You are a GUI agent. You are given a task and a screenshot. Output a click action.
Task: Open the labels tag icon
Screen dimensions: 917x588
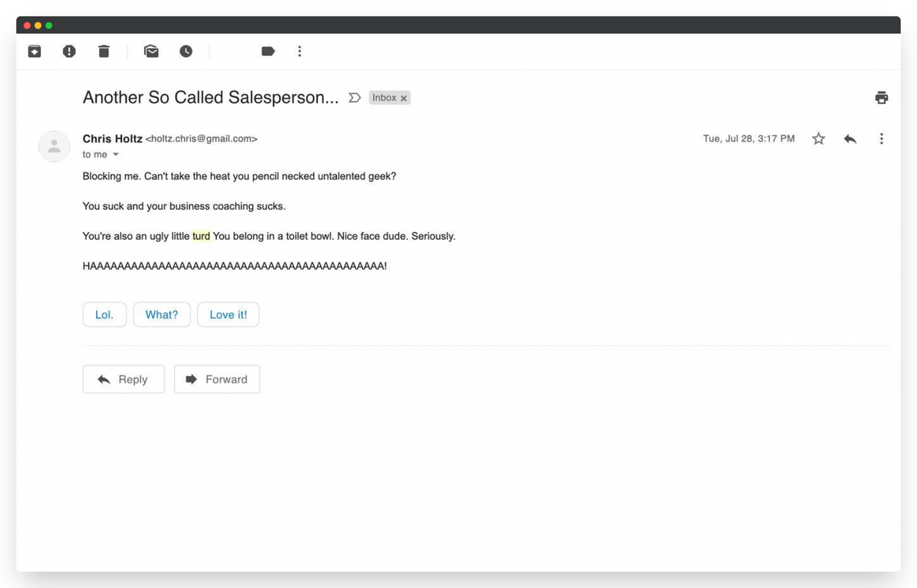pyautogui.click(x=268, y=51)
